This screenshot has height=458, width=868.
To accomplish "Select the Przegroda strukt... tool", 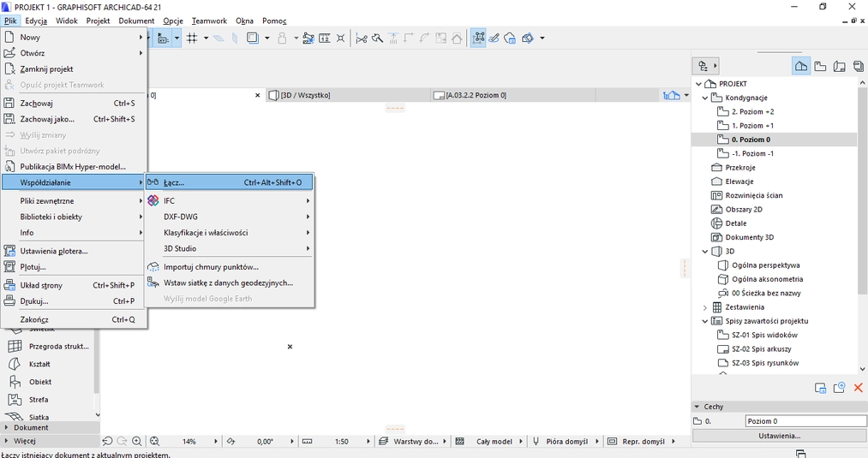I will (48, 346).
